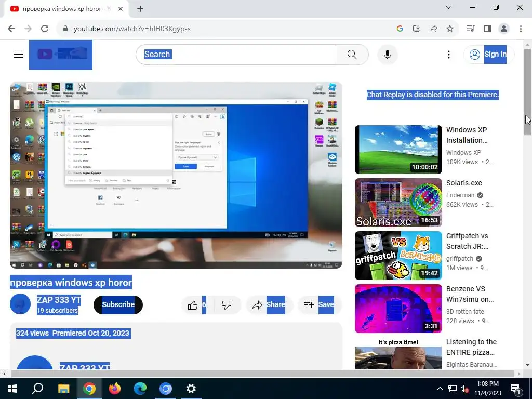This screenshot has width=532, height=399.
Task: Open Windows taskbar search
Action: 37,389
